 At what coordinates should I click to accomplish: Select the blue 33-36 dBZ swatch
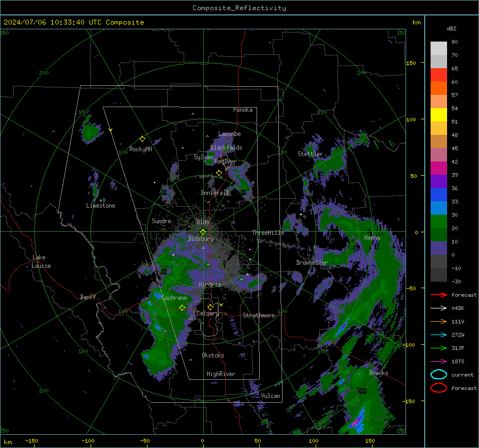click(439, 195)
